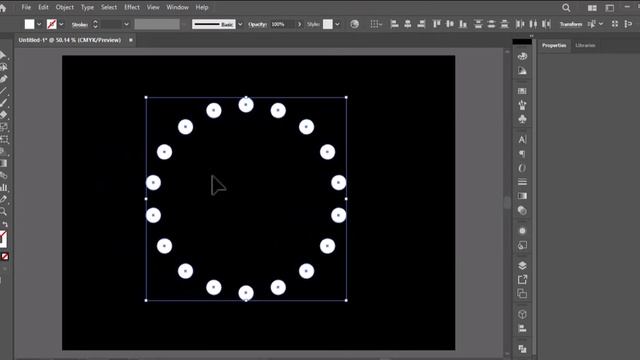Open the workspace switcher icon
The height and width of the screenshot is (360, 640).
pyautogui.click(x=609, y=8)
